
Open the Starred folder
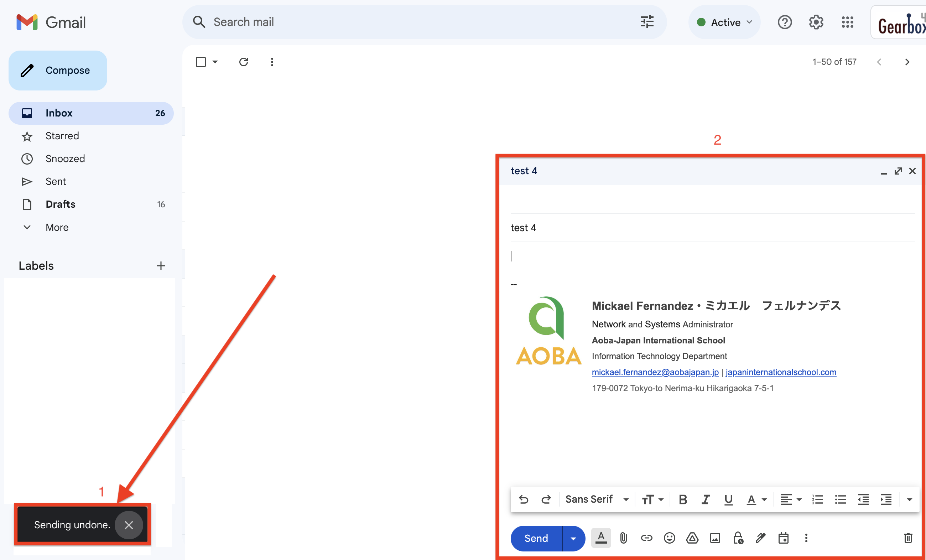pos(62,136)
